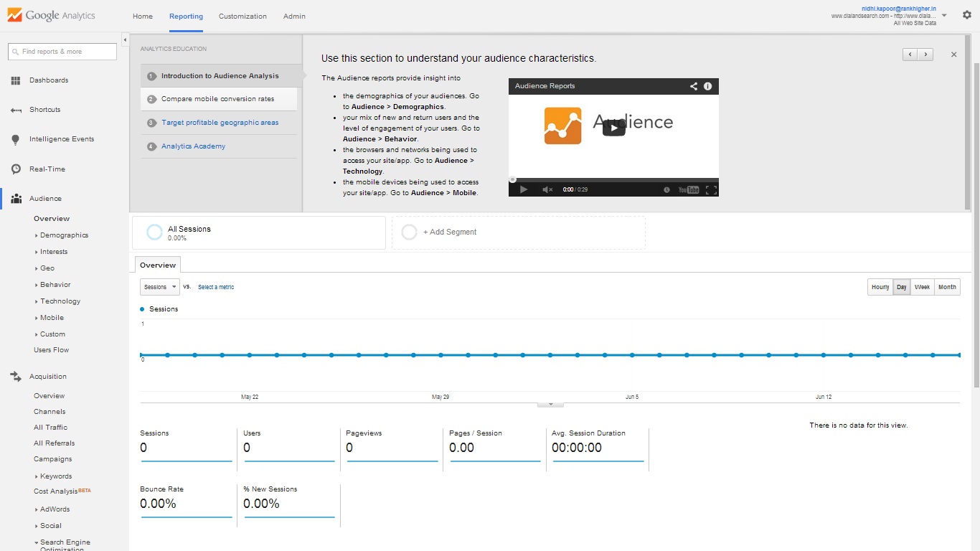The image size is (980, 551).
Task: Add a new segment
Action: click(x=449, y=232)
